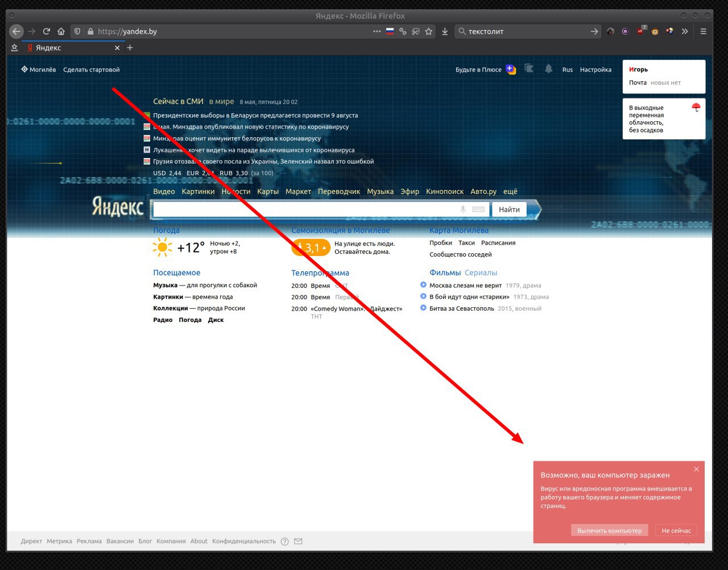This screenshot has width=728, height=570.
Task: Open a new tab with plus
Action: tap(130, 48)
